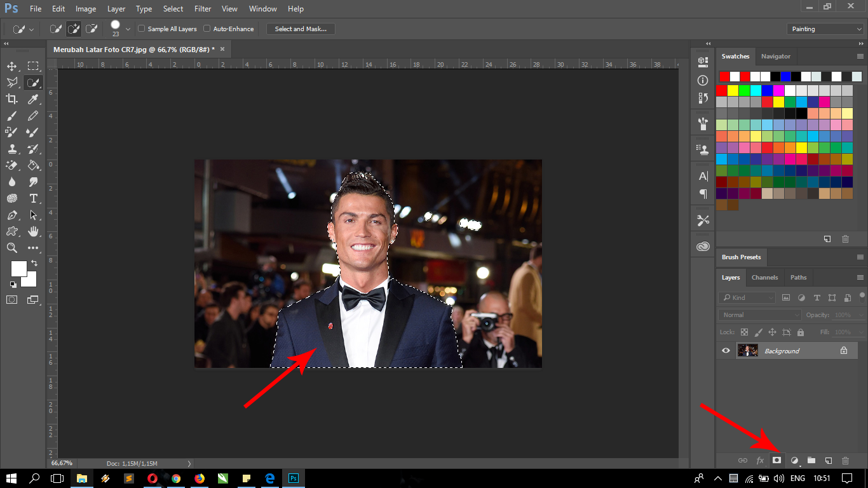Select the Hand tool
The height and width of the screenshot is (488, 868).
click(x=33, y=231)
